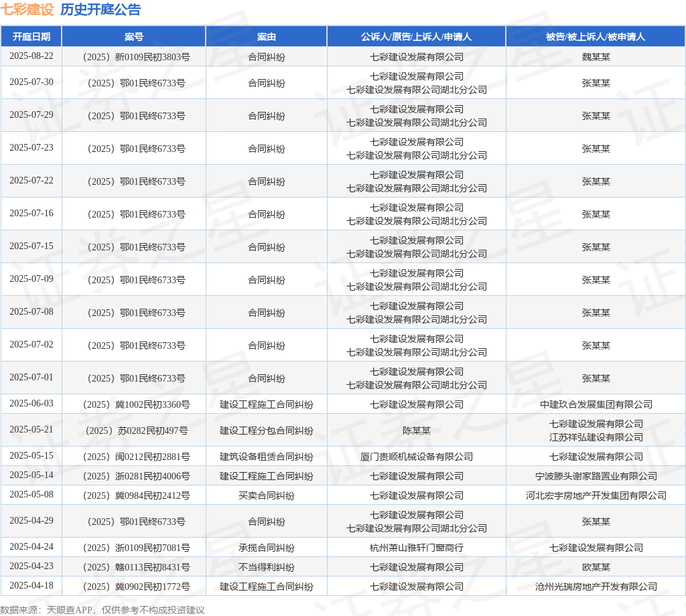
Task: Select the 七彩建设 title text
Action: click(27, 9)
